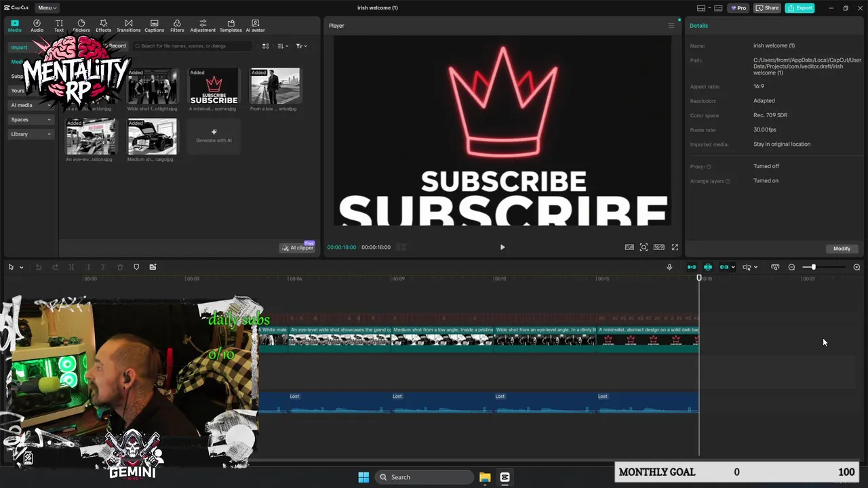Open the media sort dropdown
The width and height of the screenshot is (868, 488).
[283, 46]
